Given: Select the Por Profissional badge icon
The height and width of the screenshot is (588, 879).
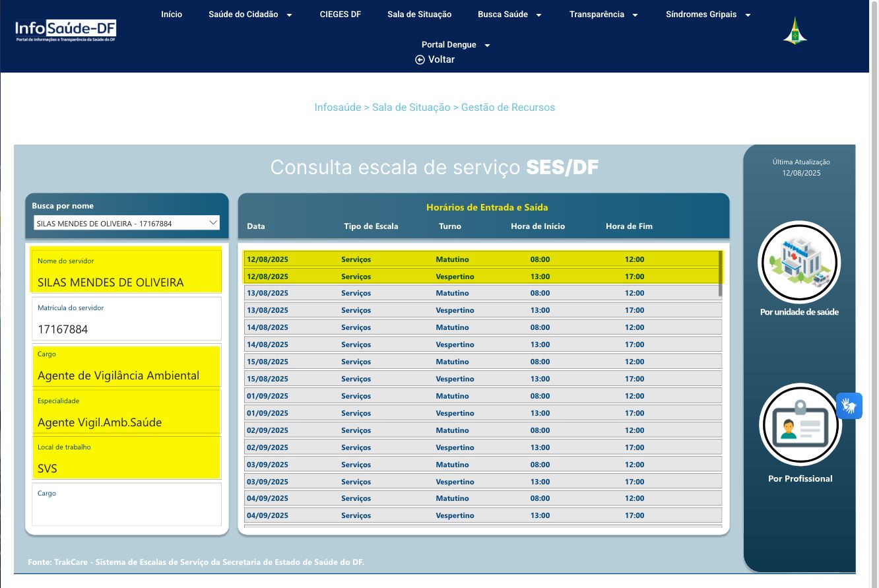Looking at the screenshot, I should click(800, 425).
